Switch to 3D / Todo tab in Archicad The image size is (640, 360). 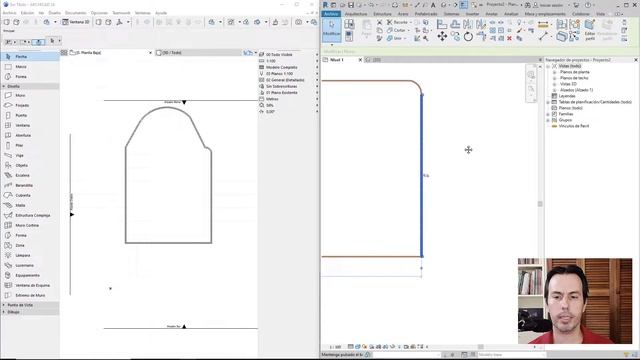[198, 53]
